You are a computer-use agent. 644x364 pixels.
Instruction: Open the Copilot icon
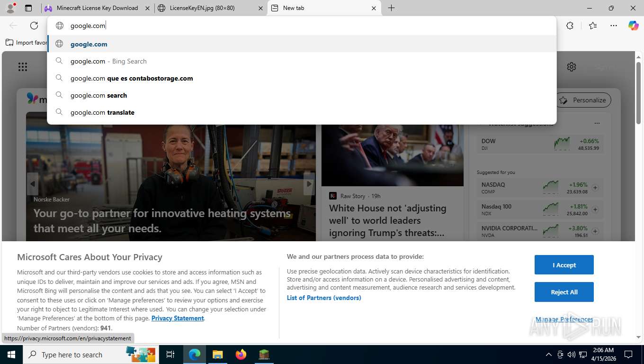coord(633,26)
